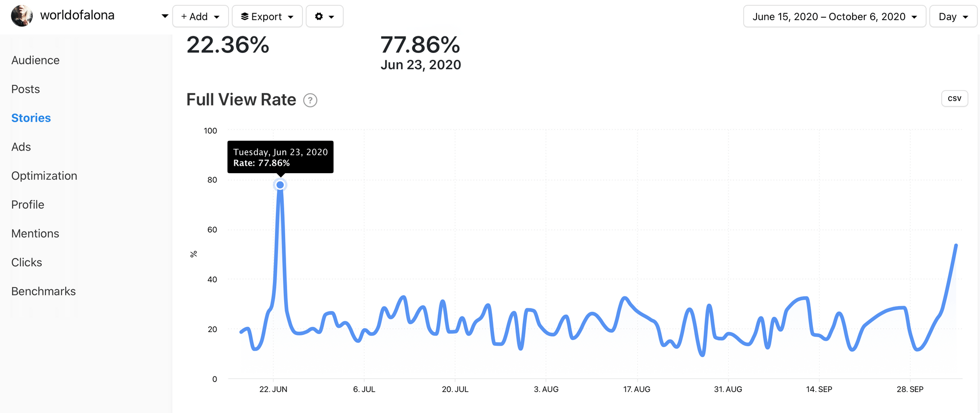Switch to the Profile section

click(x=27, y=205)
